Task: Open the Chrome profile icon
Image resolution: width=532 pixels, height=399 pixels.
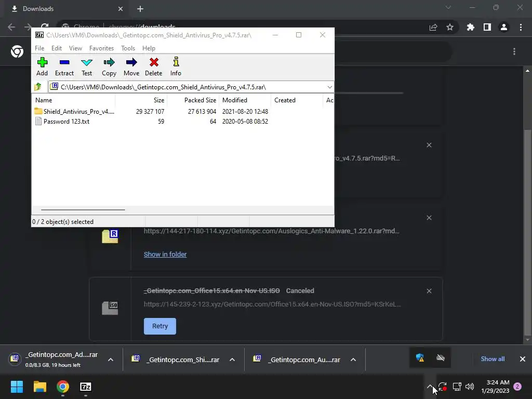Action: [x=504, y=27]
